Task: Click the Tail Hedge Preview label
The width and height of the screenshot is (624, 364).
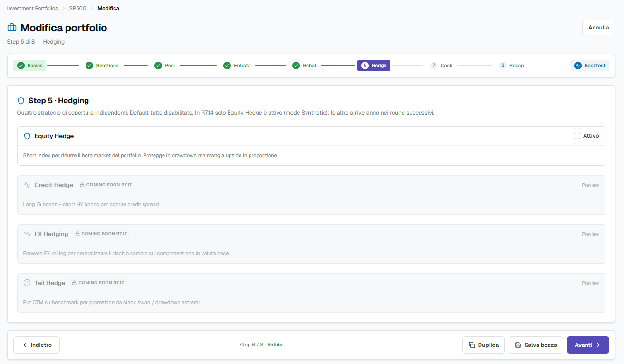Action: click(590, 283)
